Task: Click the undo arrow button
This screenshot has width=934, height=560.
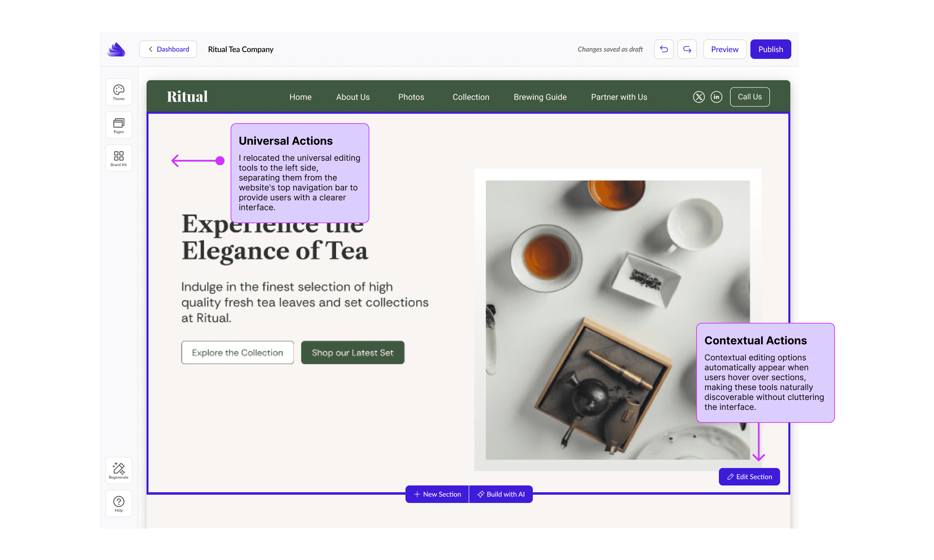Action: coord(663,49)
